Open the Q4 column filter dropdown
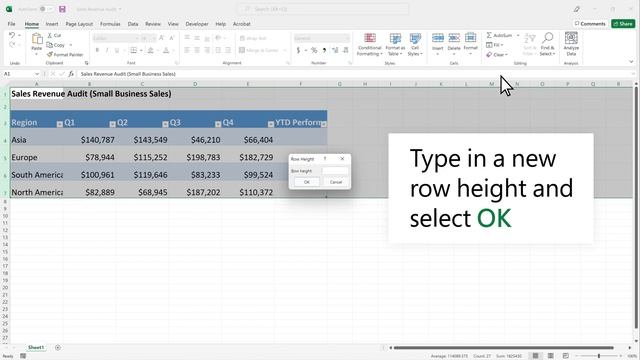Viewport: 640px width, 360px height. point(271,124)
